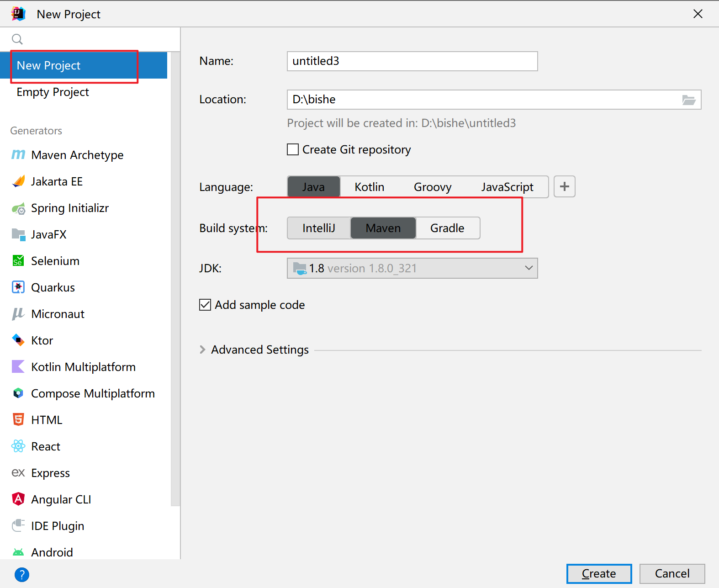The height and width of the screenshot is (588, 719).
Task: Select JavaScript as the language
Action: (x=507, y=187)
